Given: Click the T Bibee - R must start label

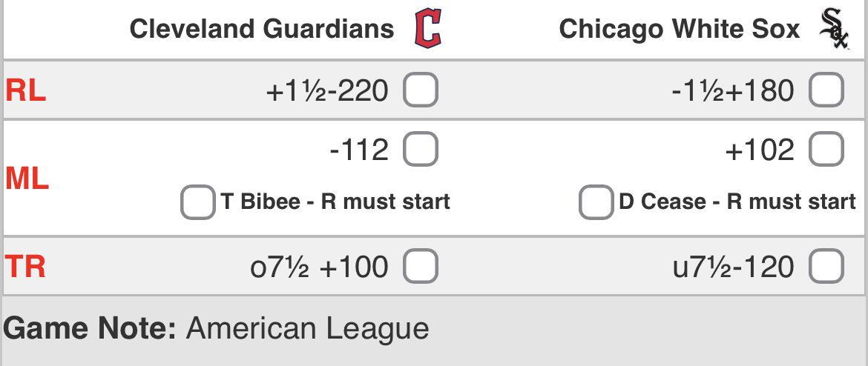Looking at the screenshot, I should (336, 202).
